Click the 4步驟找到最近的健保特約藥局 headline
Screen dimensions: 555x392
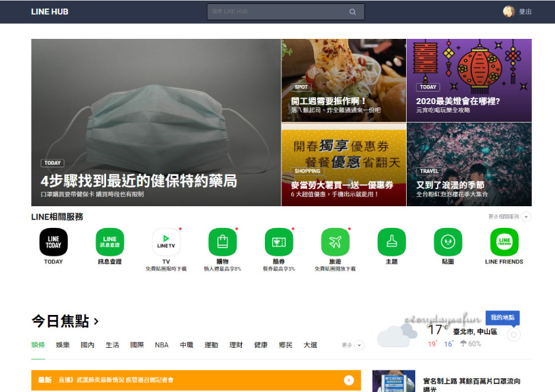pyautogui.click(x=138, y=181)
